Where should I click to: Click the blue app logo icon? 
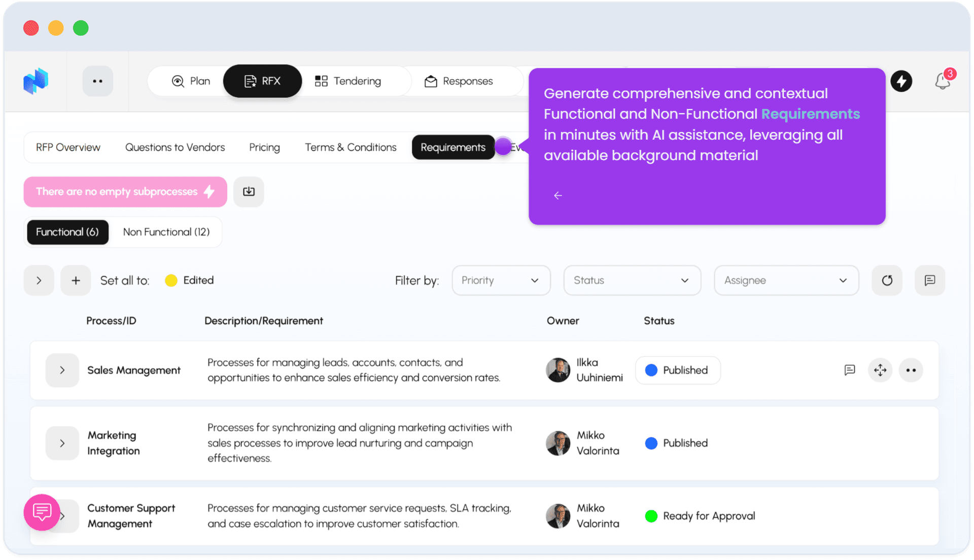[36, 81]
